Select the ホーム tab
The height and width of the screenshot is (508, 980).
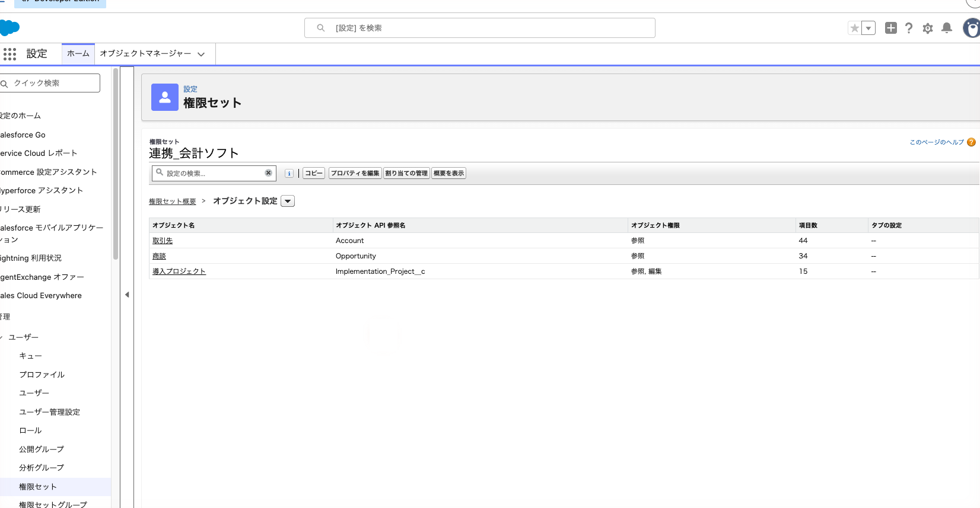tap(78, 54)
